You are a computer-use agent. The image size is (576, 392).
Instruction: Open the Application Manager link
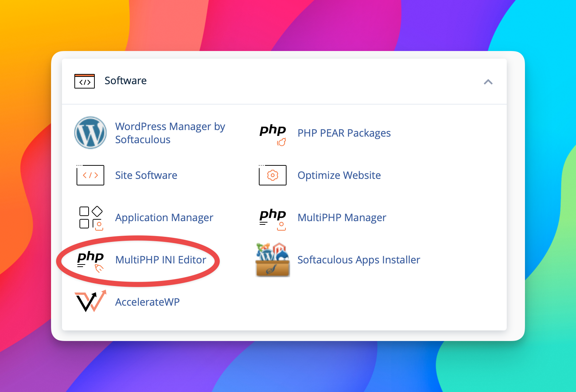point(164,217)
